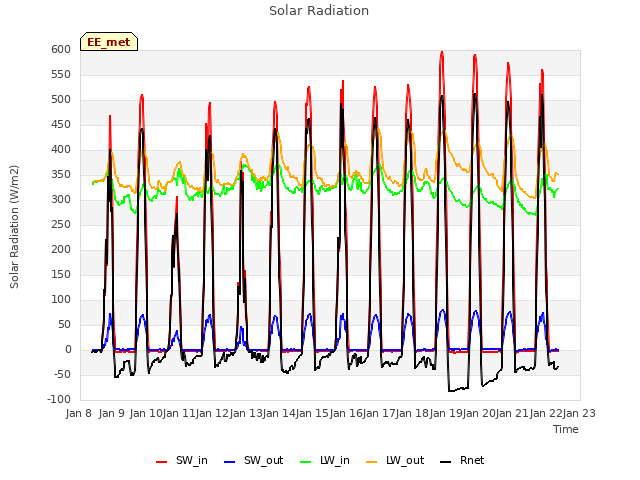Click the Time x-axis label
The image size is (640, 480).
pos(566,429)
